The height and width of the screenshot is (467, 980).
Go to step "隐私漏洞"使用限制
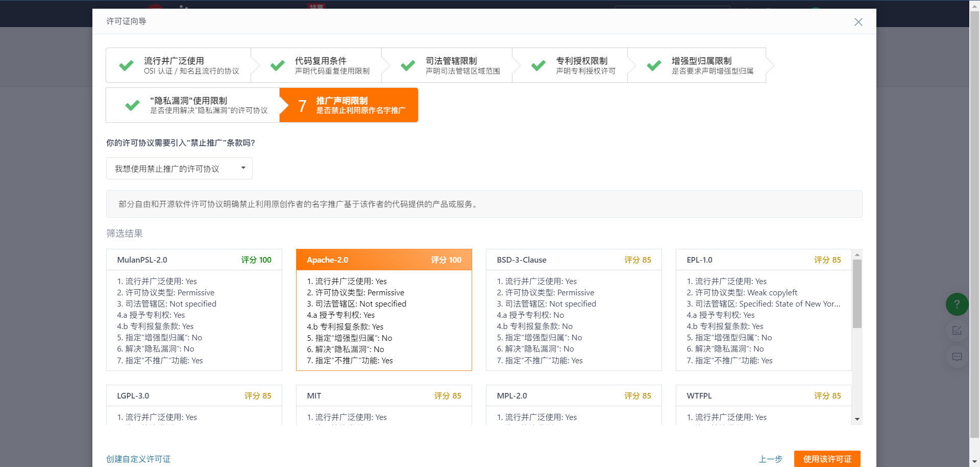(193, 105)
